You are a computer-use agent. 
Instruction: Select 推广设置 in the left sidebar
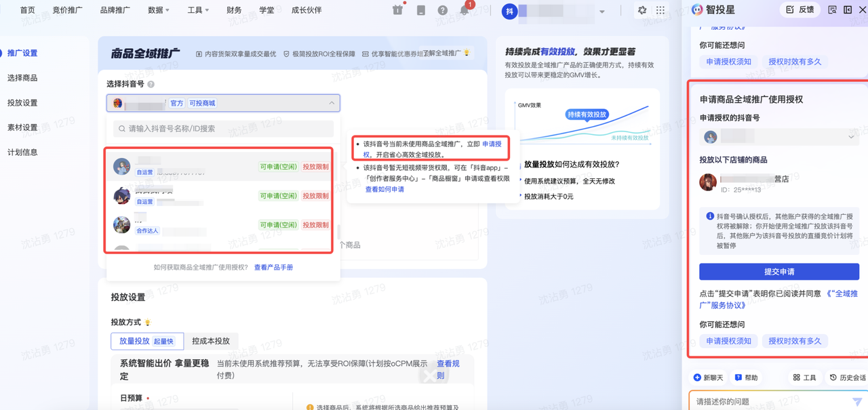(x=22, y=53)
